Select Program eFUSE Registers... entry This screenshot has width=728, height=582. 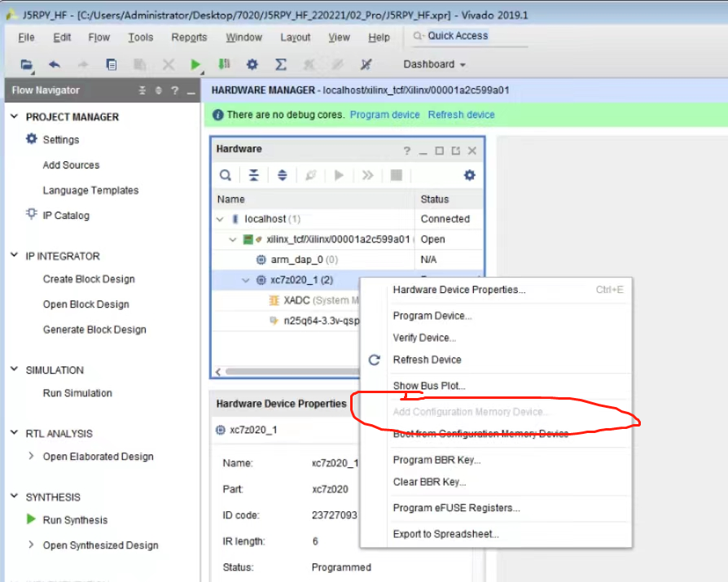(456, 508)
